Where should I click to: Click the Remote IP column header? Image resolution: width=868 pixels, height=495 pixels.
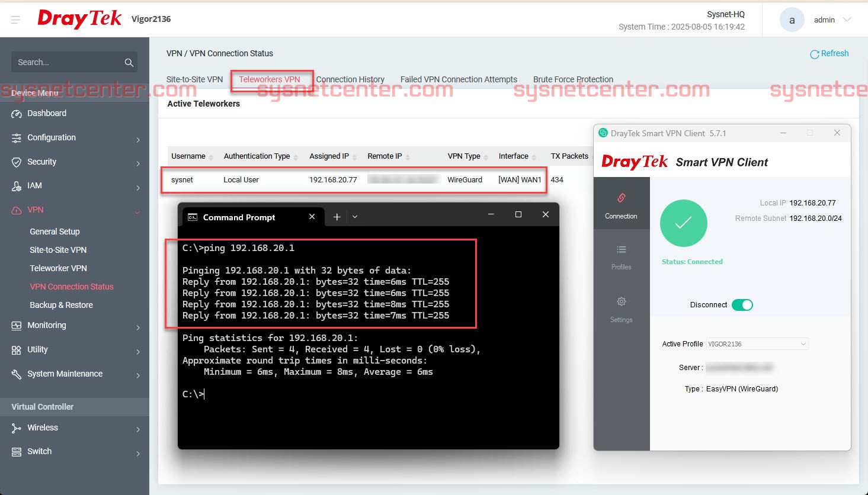(385, 156)
